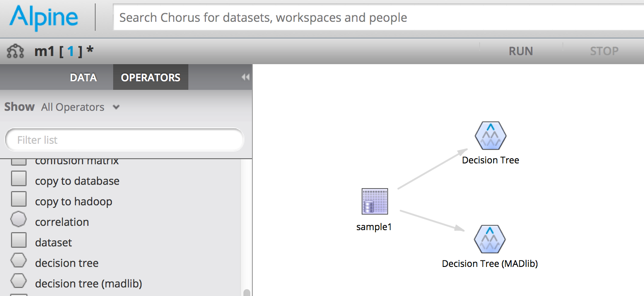The width and height of the screenshot is (644, 296).
Task: Collapse the left operators panel
Action: point(245,77)
